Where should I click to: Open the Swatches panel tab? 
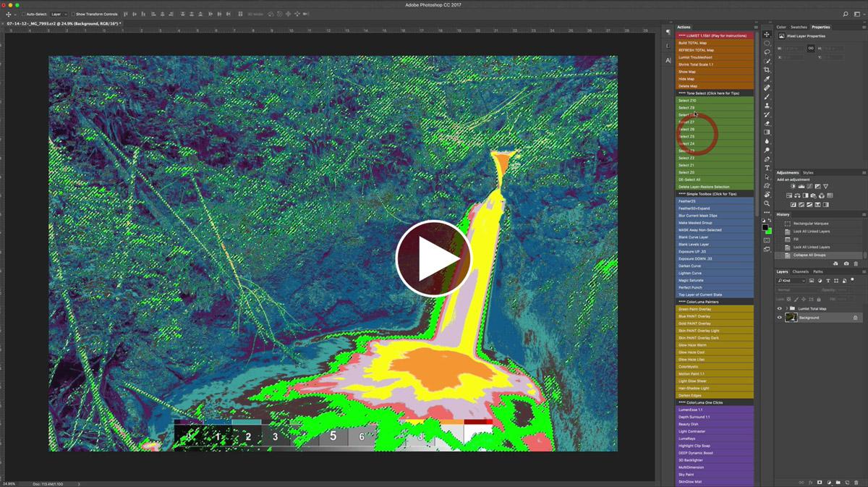pyautogui.click(x=799, y=27)
